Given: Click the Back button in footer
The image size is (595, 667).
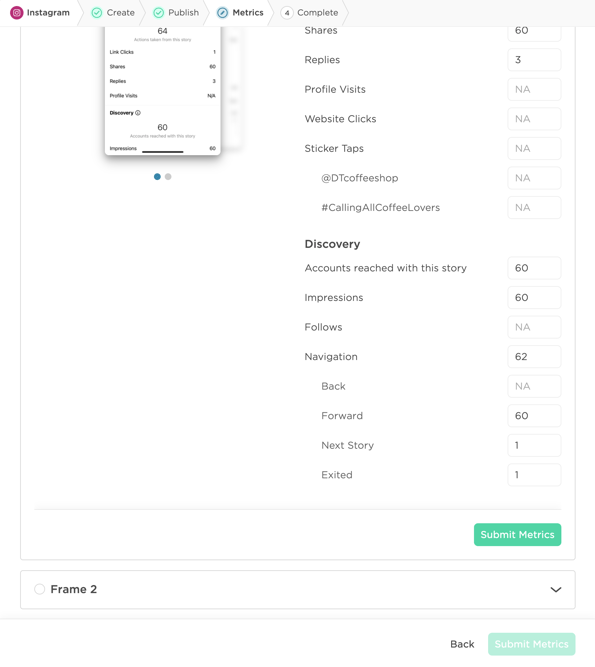Looking at the screenshot, I should coord(462,644).
